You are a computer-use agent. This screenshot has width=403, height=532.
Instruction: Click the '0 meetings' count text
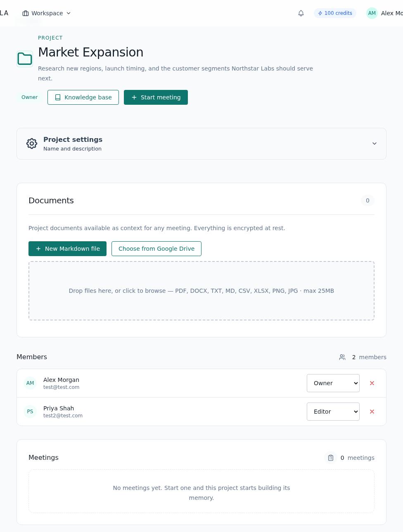pyautogui.click(x=357, y=458)
